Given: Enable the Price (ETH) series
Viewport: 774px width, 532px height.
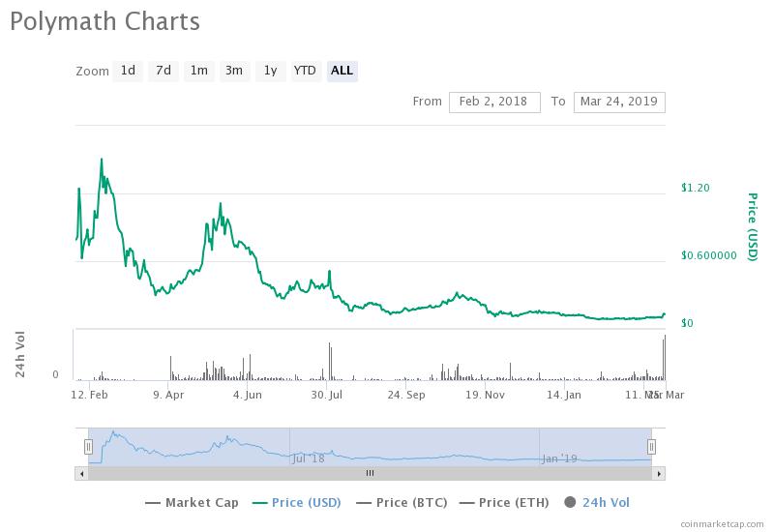Looking at the screenshot, I should (x=505, y=502).
